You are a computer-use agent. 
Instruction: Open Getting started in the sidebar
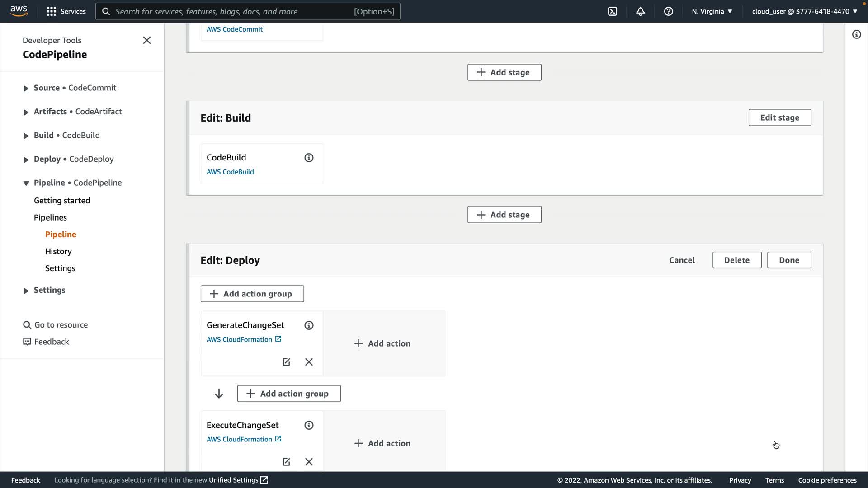coord(62,201)
